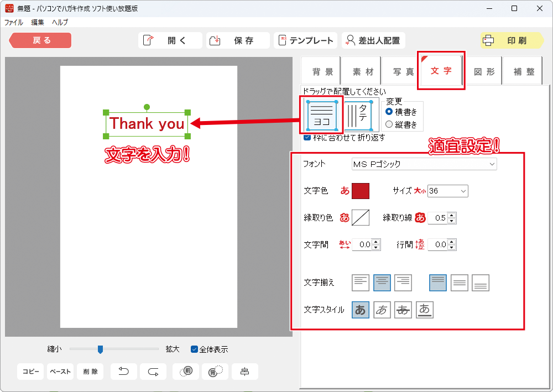553x392 pixels.
Task: Switch to the 写真 tab
Action: click(x=403, y=72)
